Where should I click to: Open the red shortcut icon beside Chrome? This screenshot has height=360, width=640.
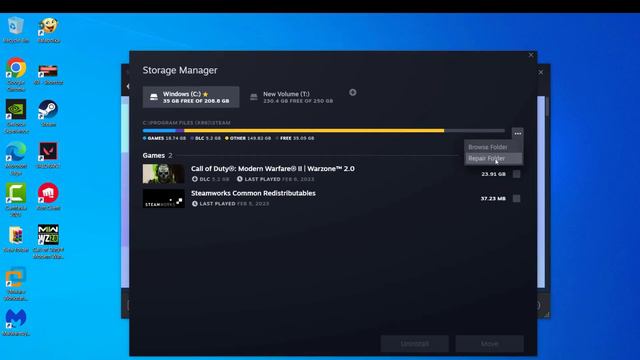pyautogui.click(x=48, y=74)
